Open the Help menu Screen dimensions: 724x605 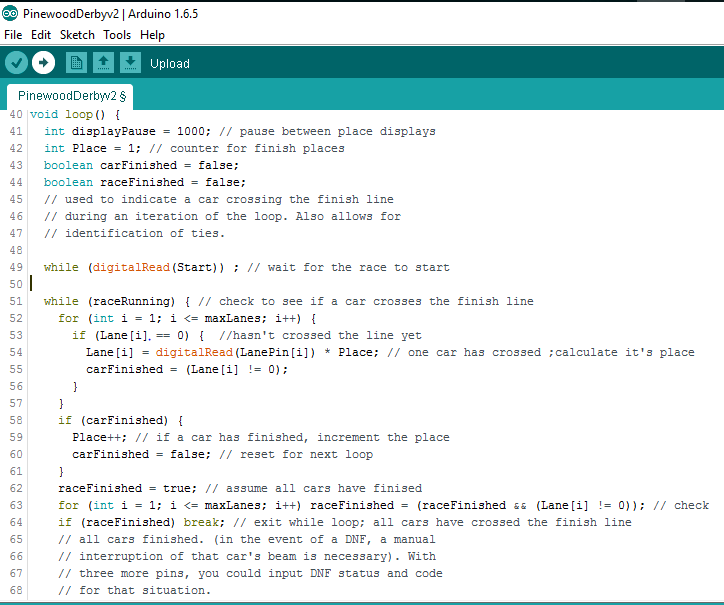pyautogui.click(x=152, y=35)
